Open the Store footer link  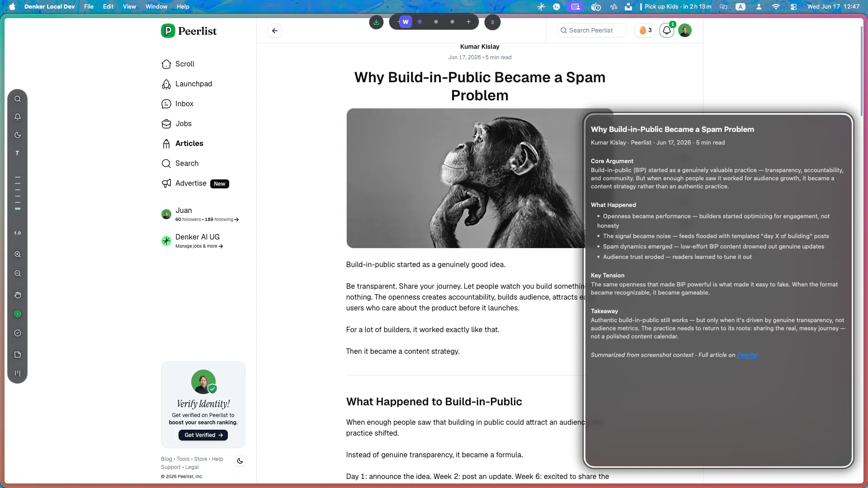pos(201,459)
